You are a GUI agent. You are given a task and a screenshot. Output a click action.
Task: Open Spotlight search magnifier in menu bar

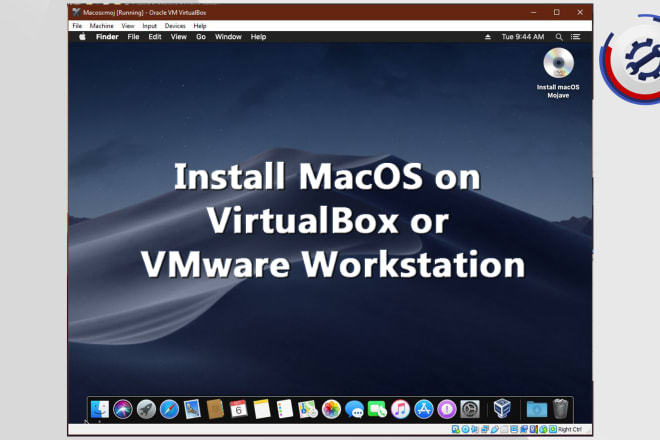click(559, 37)
